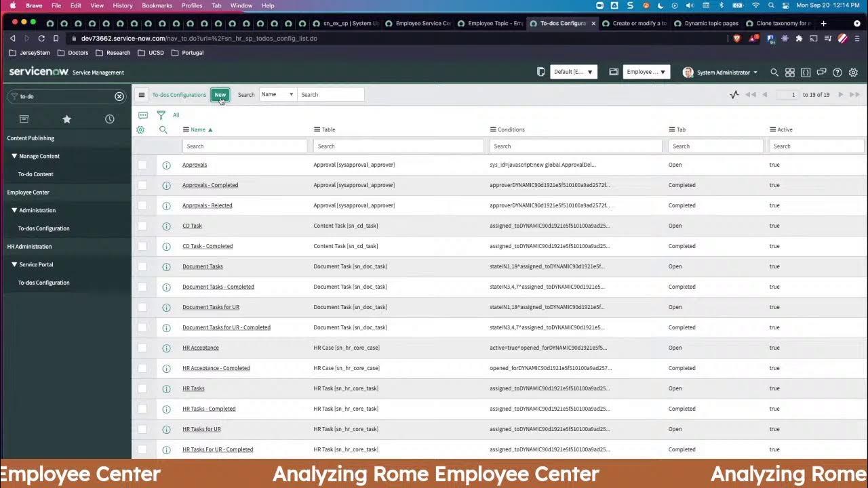Open global search magnifier in header
The width and height of the screenshot is (868, 488).
tap(774, 72)
